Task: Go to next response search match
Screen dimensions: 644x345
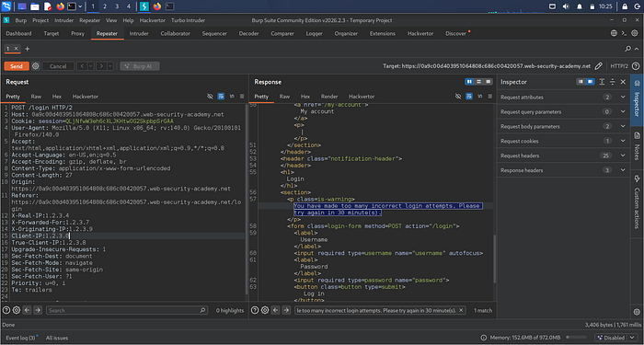Action: pyautogui.click(x=286, y=311)
